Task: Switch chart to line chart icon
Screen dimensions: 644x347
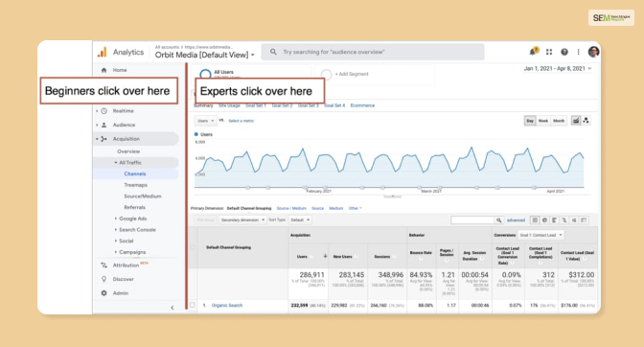Action: 576,121
